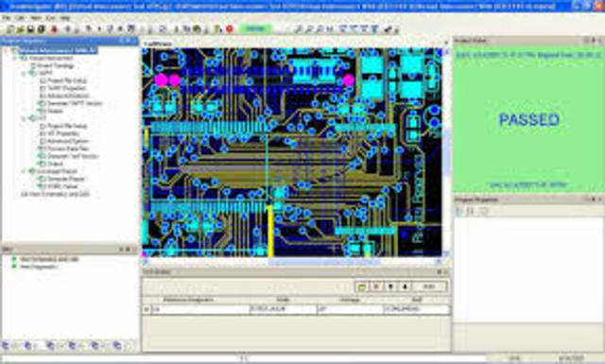The width and height of the screenshot is (605, 364).
Task: Click the red stop circle toolbar icon
Action: coord(230,29)
